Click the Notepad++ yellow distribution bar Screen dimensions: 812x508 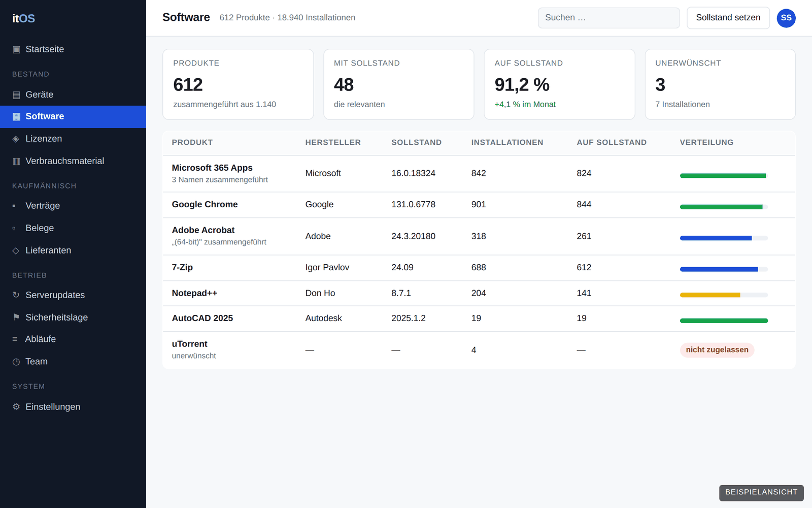[724, 295]
